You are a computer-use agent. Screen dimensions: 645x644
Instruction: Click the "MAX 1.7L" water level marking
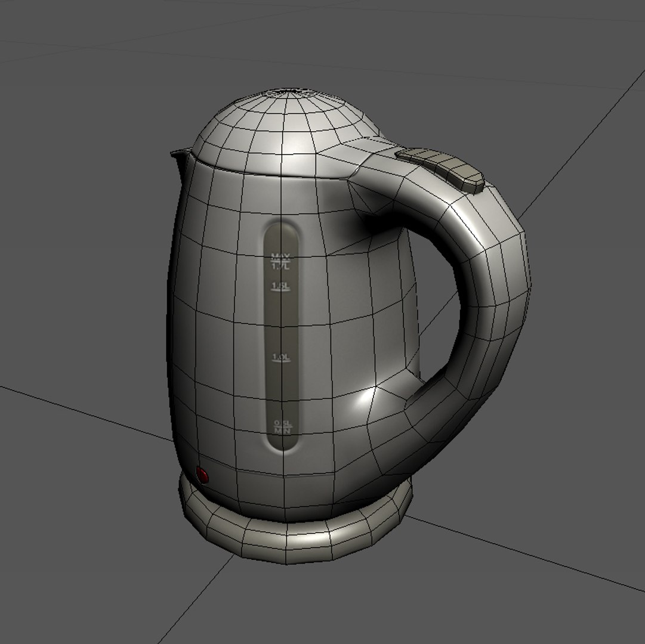click(280, 262)
